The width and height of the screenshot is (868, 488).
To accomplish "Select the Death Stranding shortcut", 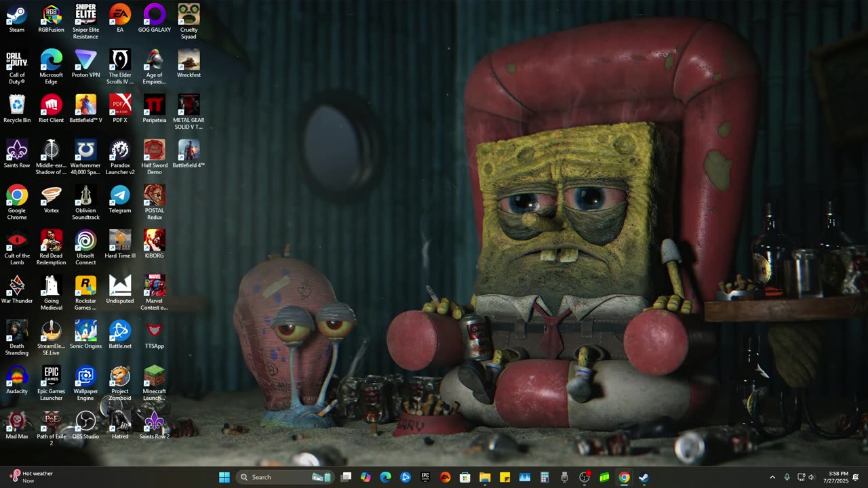I will [17, 338].
